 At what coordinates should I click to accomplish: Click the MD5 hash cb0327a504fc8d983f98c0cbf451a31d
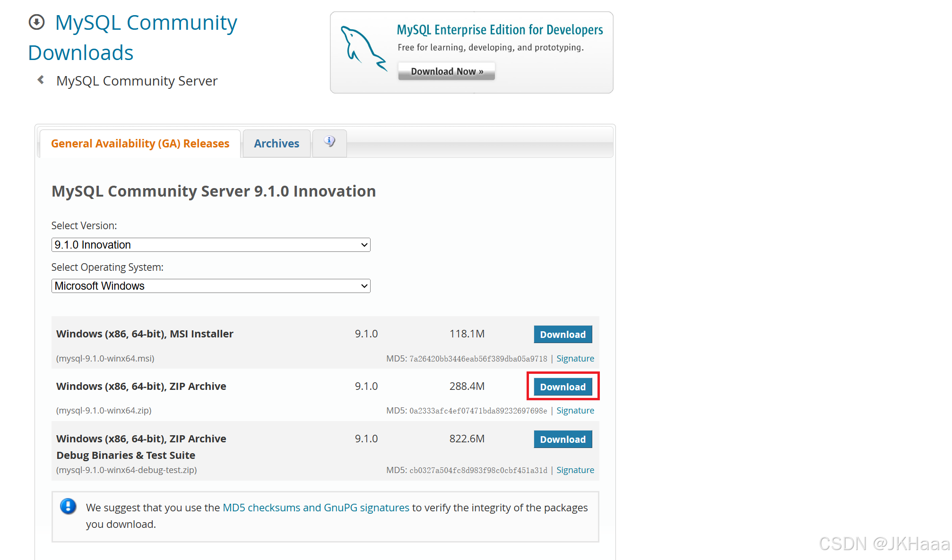tap(478, 471)
